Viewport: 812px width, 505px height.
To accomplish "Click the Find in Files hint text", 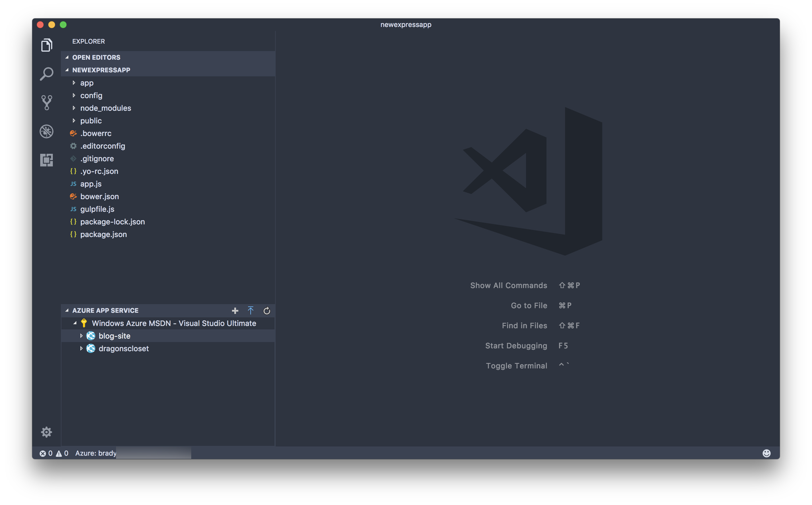I will [524, 325].
